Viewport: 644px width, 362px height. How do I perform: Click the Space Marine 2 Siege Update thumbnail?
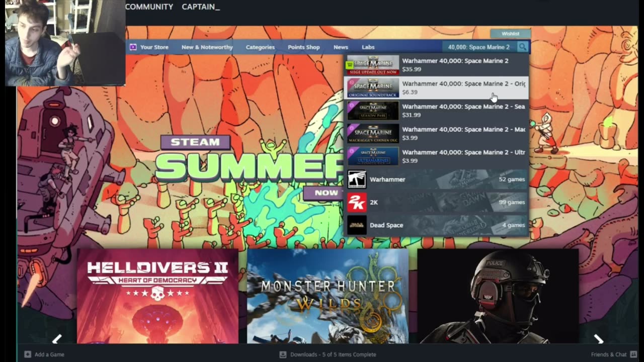tap(373, 65)
